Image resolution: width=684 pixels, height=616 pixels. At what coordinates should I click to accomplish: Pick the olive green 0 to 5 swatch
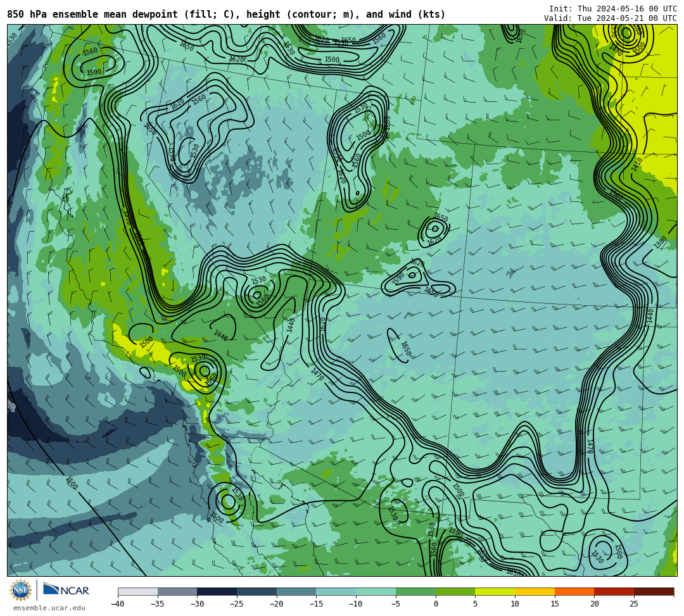tap(455, 591)
